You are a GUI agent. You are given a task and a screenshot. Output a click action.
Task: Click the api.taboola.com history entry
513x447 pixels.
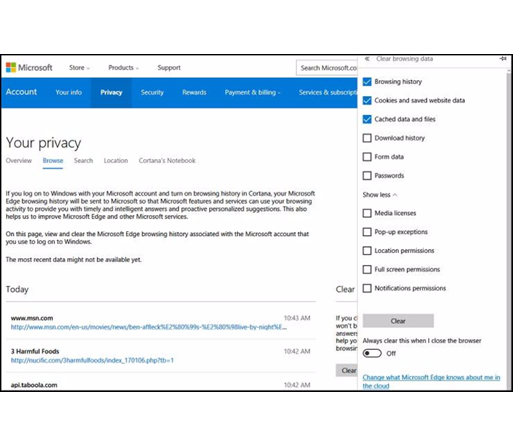click(34, 385)
